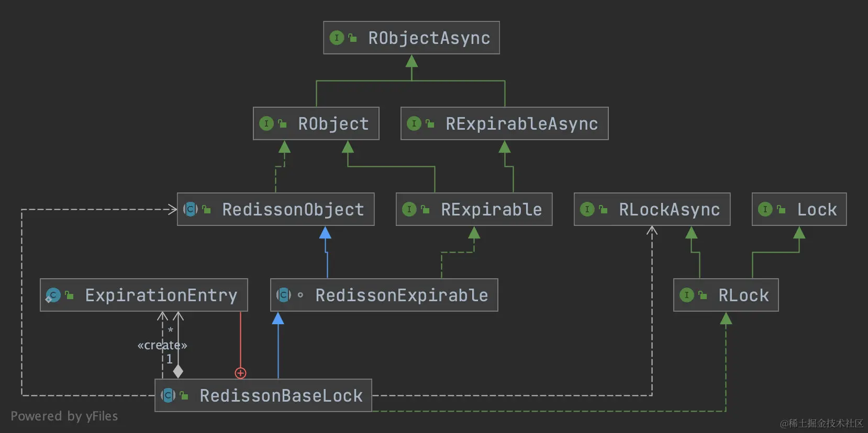Viewport: 868px width, 433px height.
Task: Click the package-private dot icon on RedissonExpirable
Action: point(300,295)
